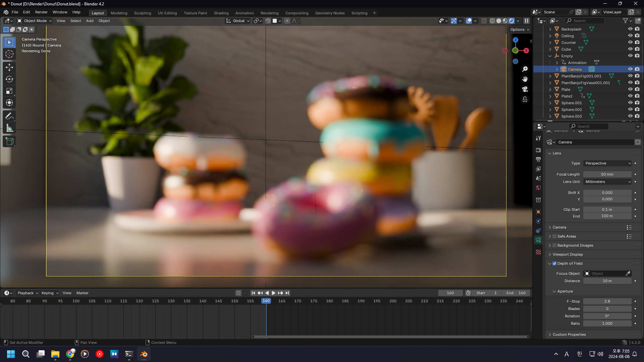
Task: Select the Measure ruler tool
Action: [9, 128]
